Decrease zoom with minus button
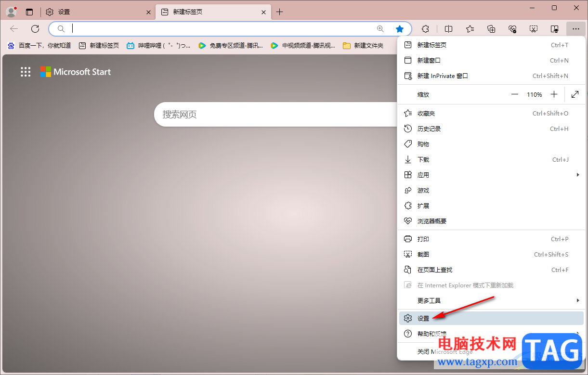This screenshot has width=588, height=375. click(515, 94)
